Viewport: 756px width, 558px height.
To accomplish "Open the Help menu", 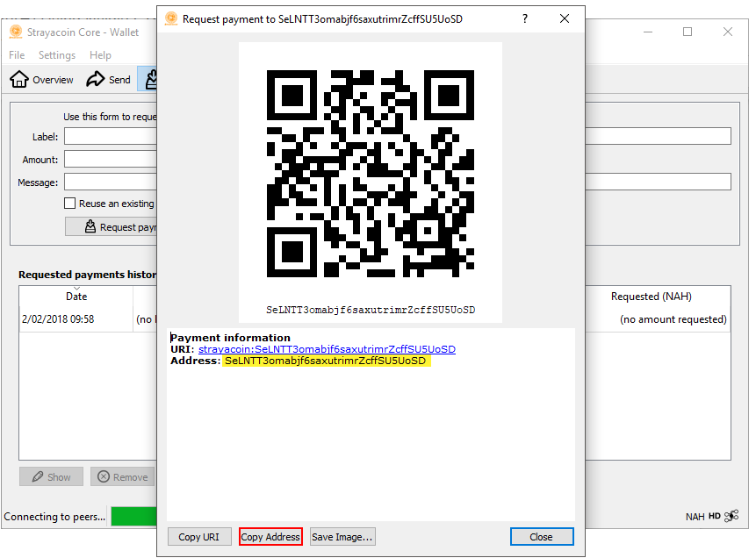I will coord(100,55).
